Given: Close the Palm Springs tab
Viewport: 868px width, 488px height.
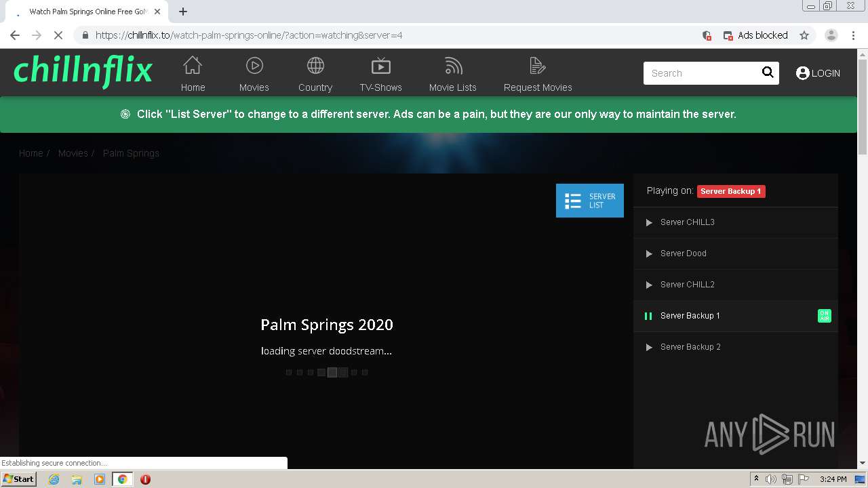Looking at the screenshot, I should tap(158, 12).
